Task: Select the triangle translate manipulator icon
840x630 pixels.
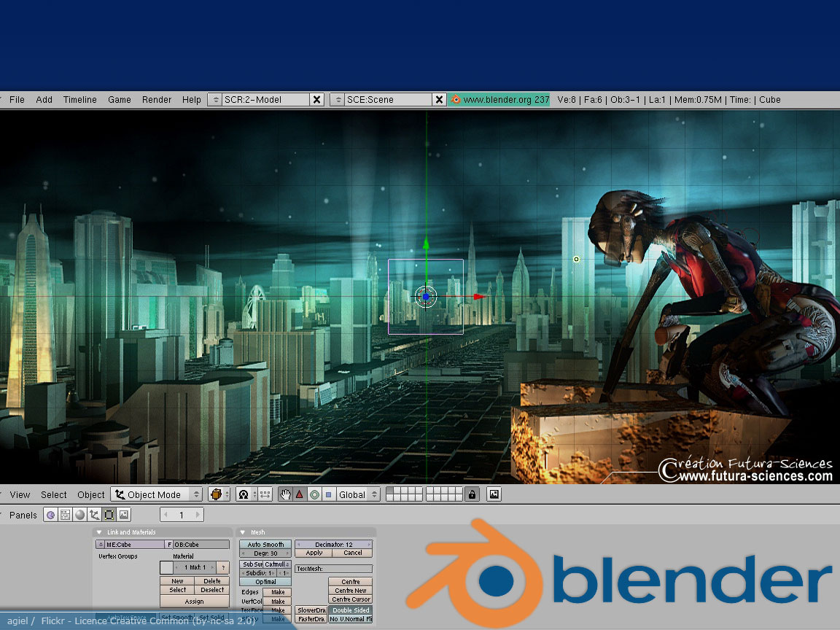Action: click(299, 494)
